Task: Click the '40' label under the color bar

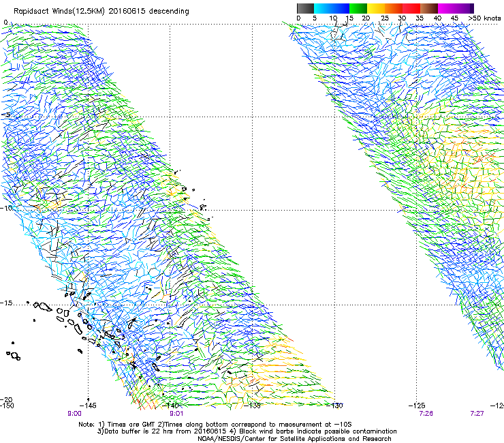Action: [437, 18]
